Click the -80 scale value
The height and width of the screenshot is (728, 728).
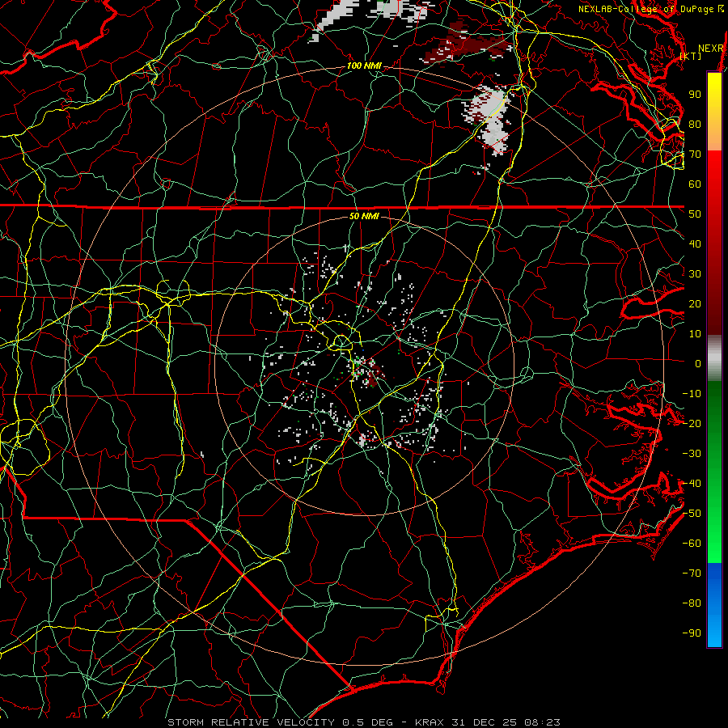(692, 603)
